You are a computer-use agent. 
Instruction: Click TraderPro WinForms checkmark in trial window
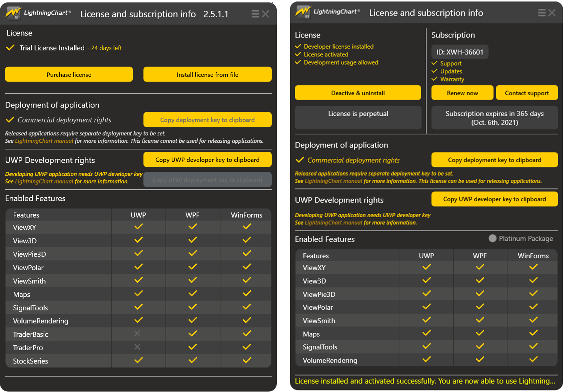point(247,347)
